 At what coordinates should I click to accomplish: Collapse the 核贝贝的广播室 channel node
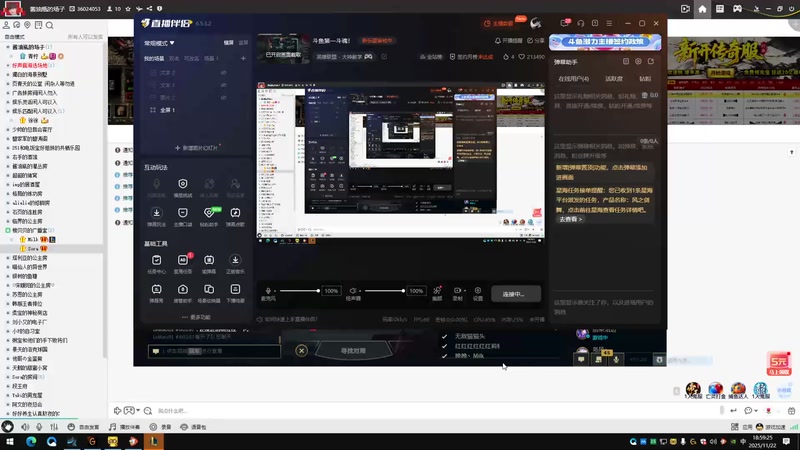(8, 231)
